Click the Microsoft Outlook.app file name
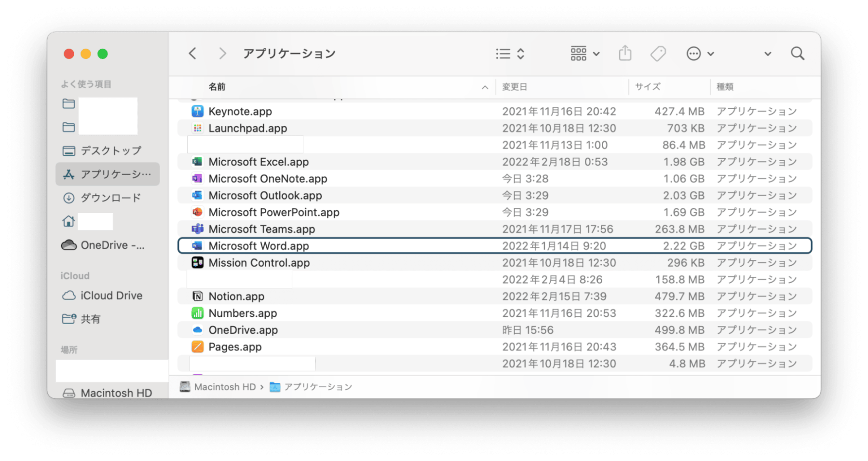This screenshot has height=461, width=868. click(x=265, y=196)
